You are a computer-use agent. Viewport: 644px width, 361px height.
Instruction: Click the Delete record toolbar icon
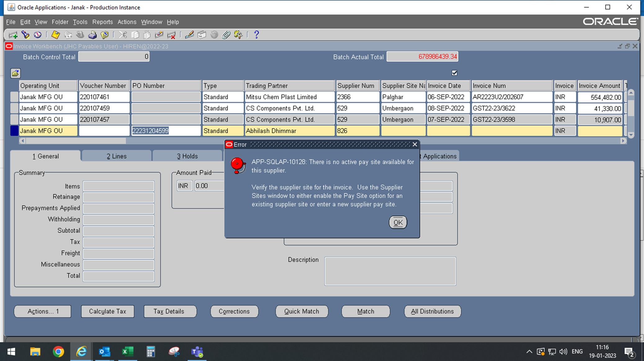[172, 35]
